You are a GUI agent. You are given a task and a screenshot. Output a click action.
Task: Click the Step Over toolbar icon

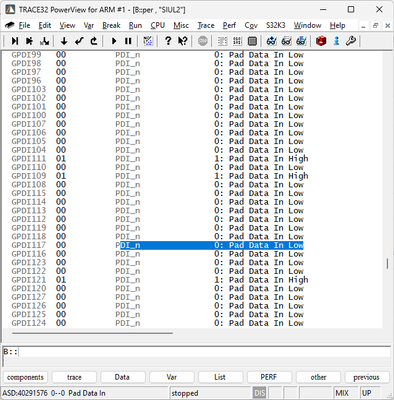29,41
